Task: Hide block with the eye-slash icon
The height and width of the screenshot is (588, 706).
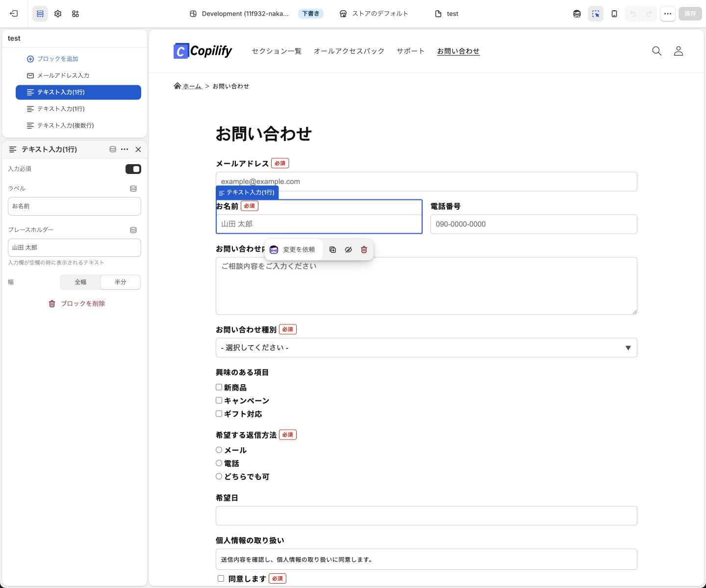Action: coord(349,250)
